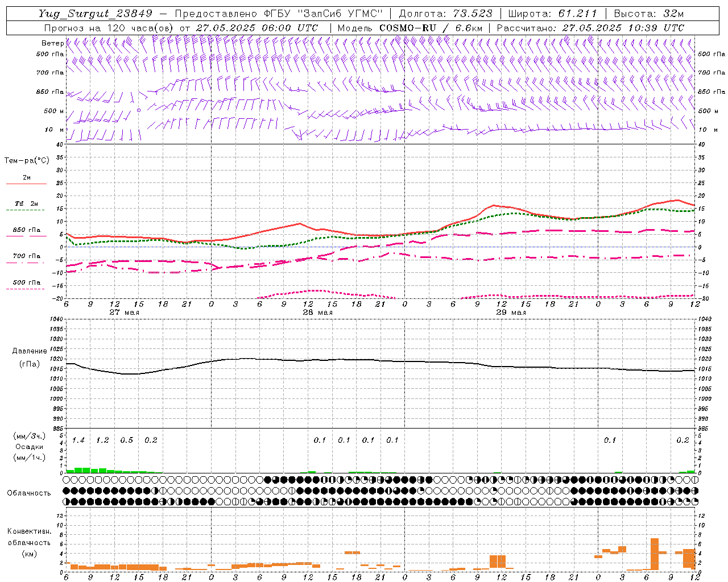Select the '850 гПа' temperature legend entry
The image size is (728, 582).
point(27,230)
